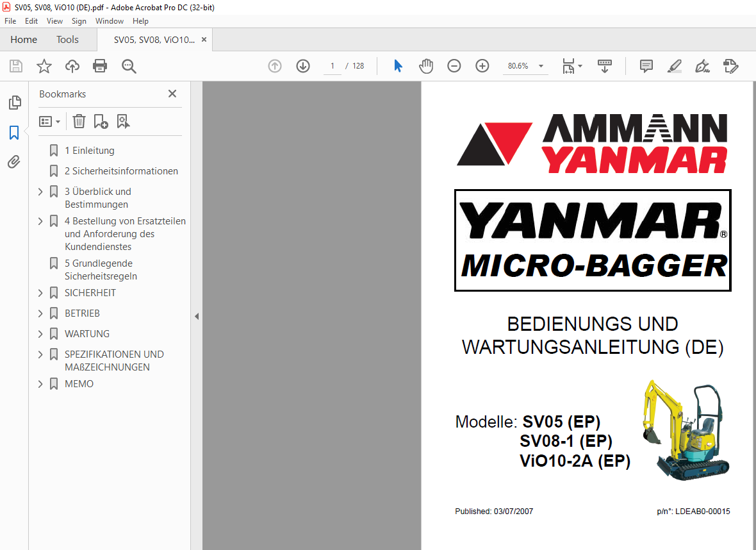
Task: Add a comment with speech bubble icon
Action: click(646, 66)
